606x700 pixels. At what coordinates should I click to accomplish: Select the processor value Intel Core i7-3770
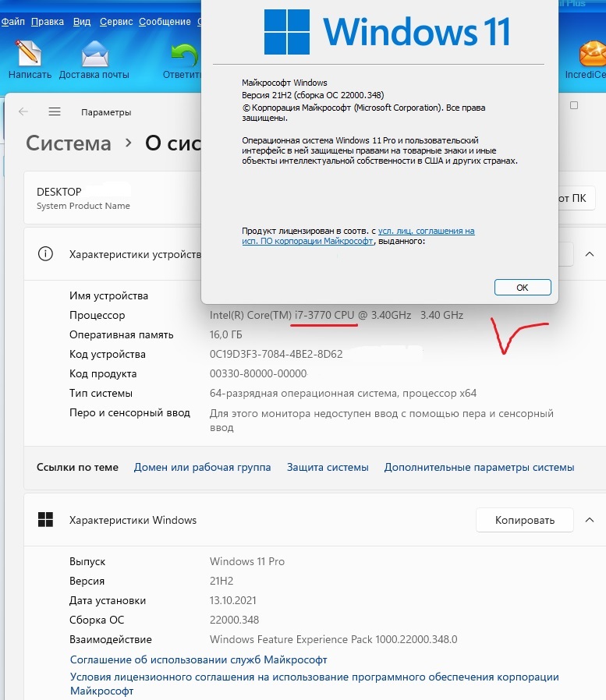tap(336, 315)
